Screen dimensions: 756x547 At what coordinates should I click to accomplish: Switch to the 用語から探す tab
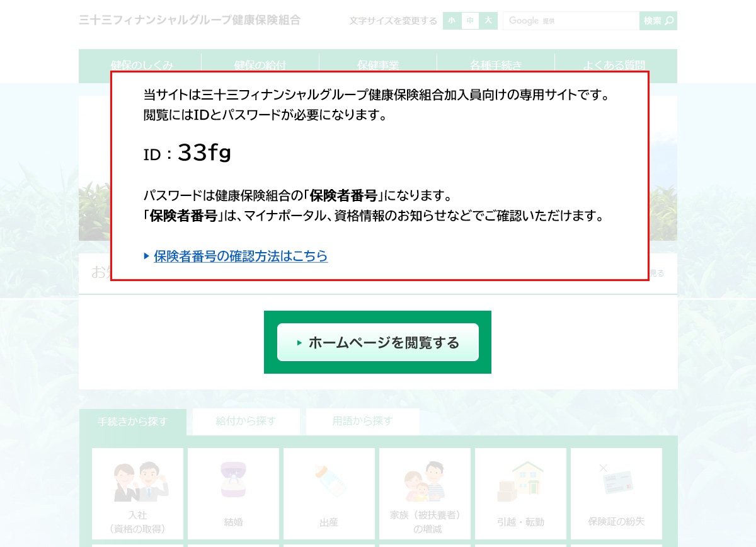click(363, 421)
